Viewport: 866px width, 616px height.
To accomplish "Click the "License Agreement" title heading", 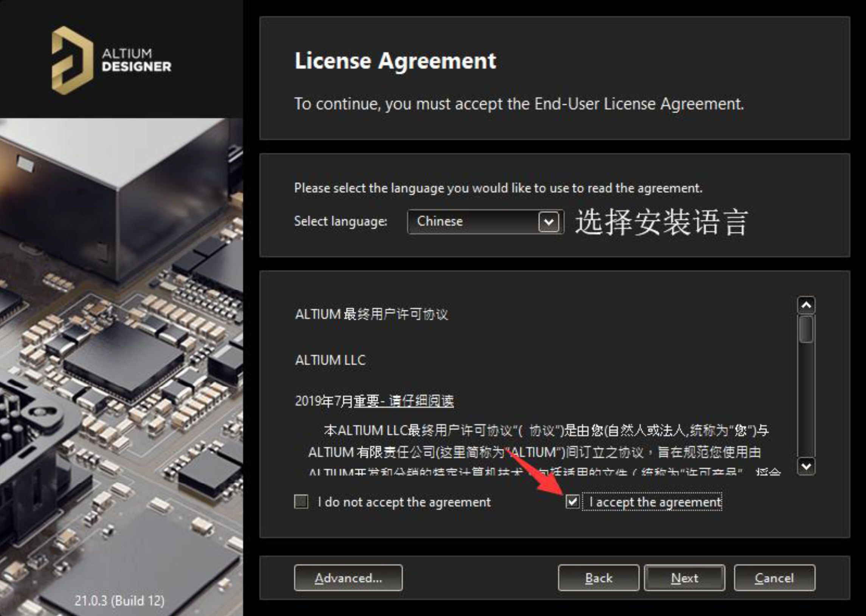I will 395,61.
